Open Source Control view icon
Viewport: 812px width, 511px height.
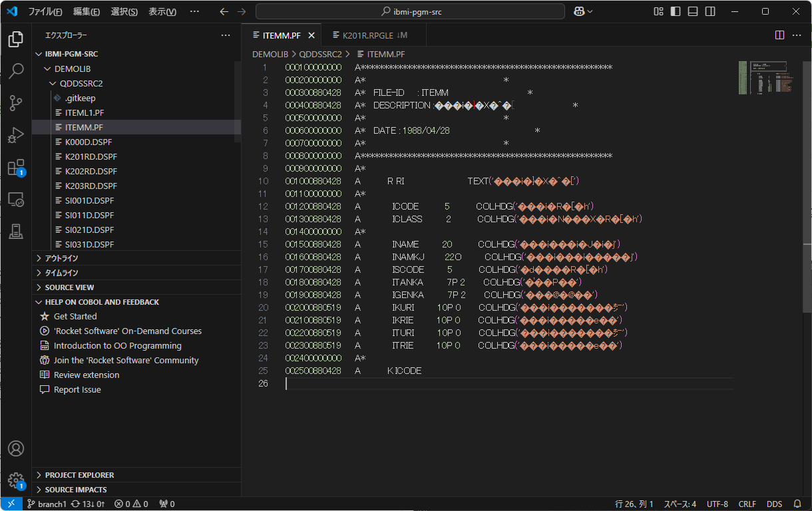(16, 103)
